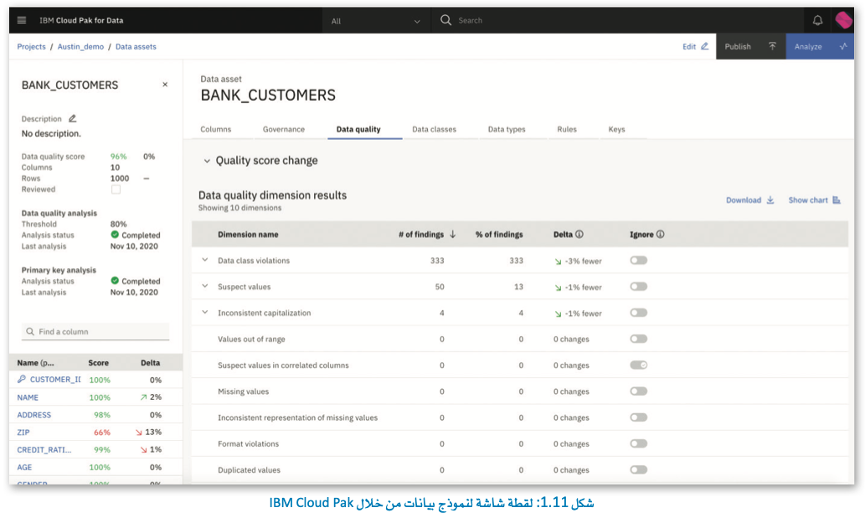Collapse the Quality score change section
Image resolution: width=866 pixels, height=518 pixels.
coord(207,161)
